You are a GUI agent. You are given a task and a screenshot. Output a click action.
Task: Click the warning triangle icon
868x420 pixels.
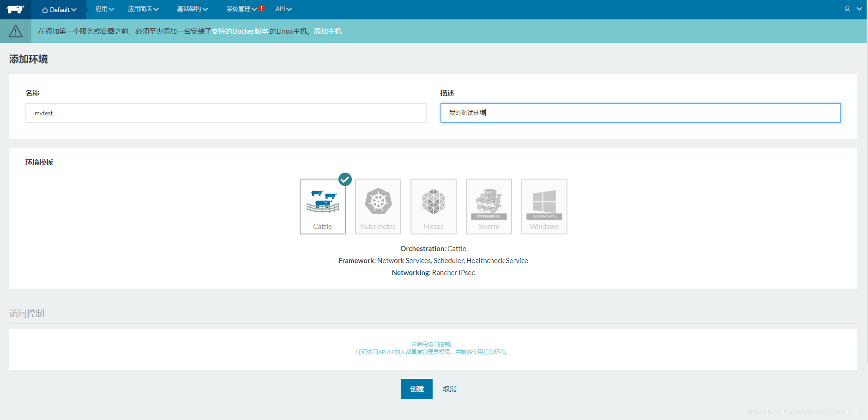(x=16, y=31)
